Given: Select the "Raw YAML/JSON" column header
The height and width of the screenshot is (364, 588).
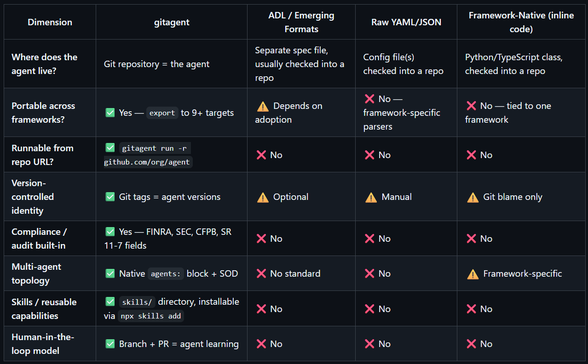Looking at the screenshot, I should pyautogui.click(x=406, y=22).
